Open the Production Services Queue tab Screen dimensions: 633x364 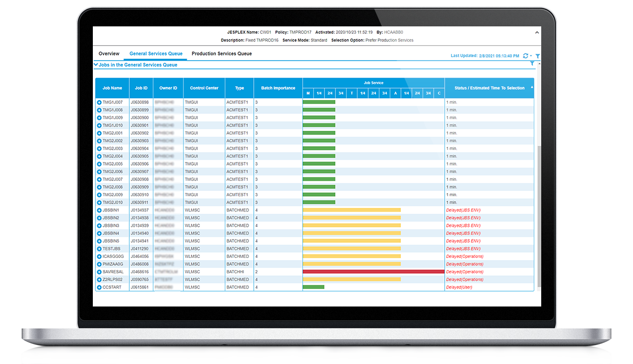coord(222,54)
